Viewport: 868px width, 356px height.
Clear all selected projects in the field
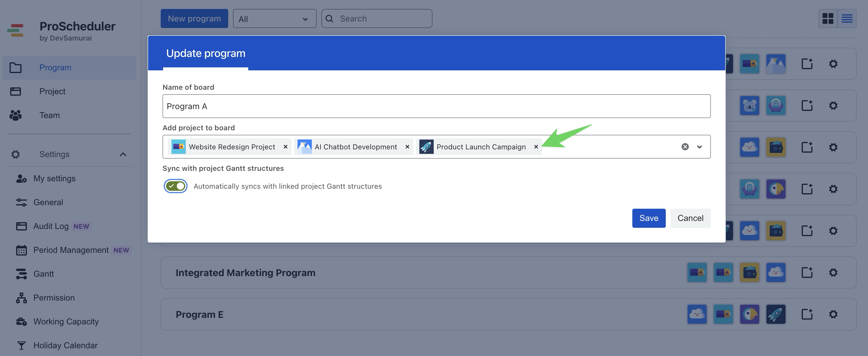[x=685, y=147]
